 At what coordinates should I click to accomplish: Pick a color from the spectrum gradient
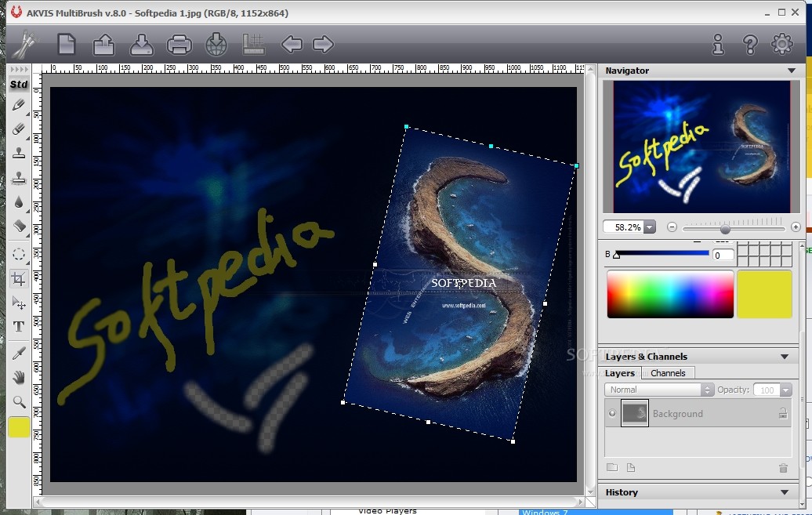pyautogui.click(x=670, y=294)
